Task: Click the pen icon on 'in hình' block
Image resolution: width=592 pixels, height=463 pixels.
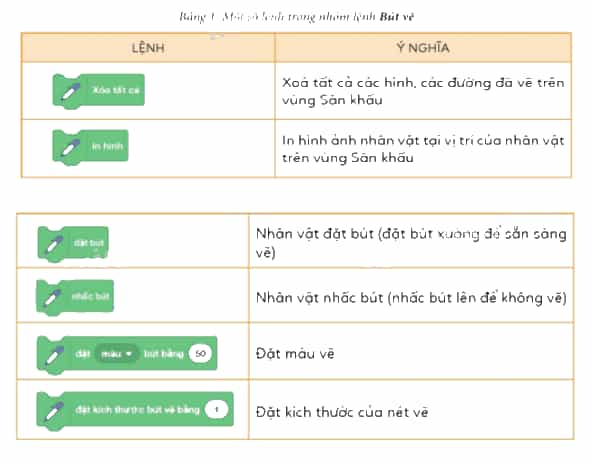Action: point(71,147)
